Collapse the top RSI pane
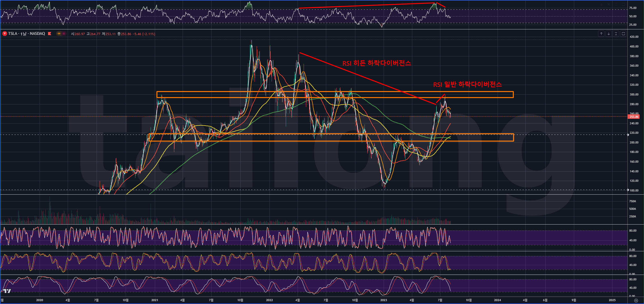The image size is (644, 304). click(616, 4)
